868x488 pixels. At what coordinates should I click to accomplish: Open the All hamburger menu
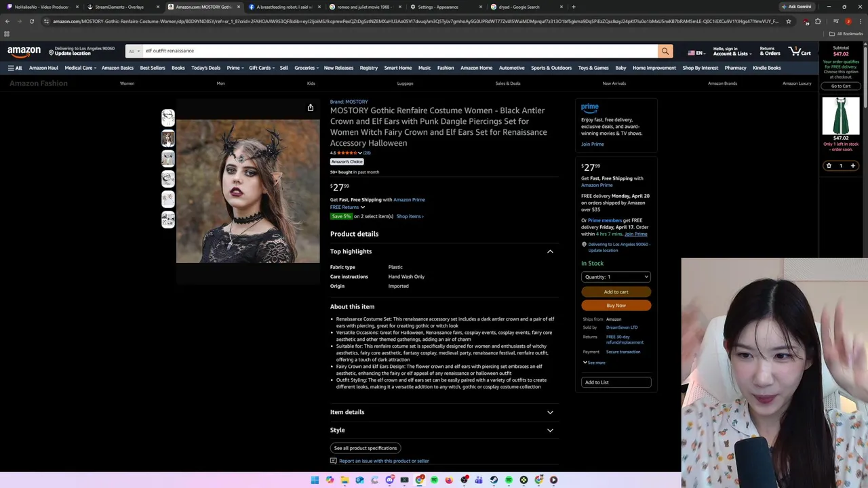15,68
